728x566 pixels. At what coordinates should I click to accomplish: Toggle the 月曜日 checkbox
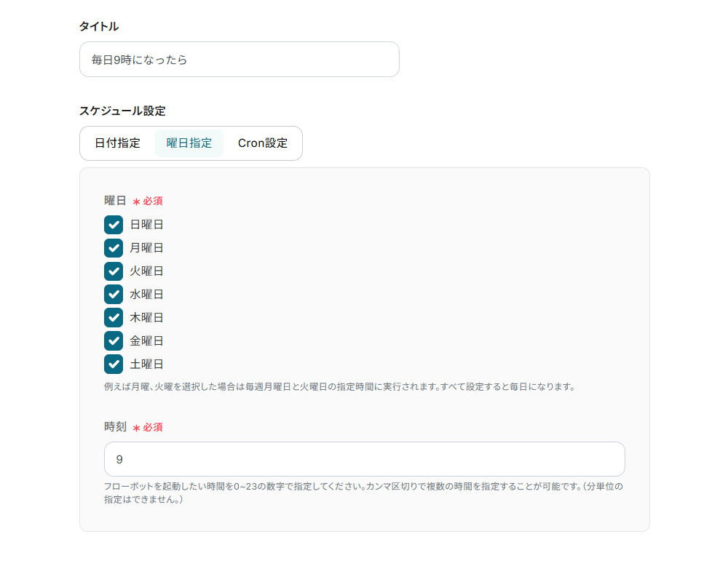click(x=114, y=248)
